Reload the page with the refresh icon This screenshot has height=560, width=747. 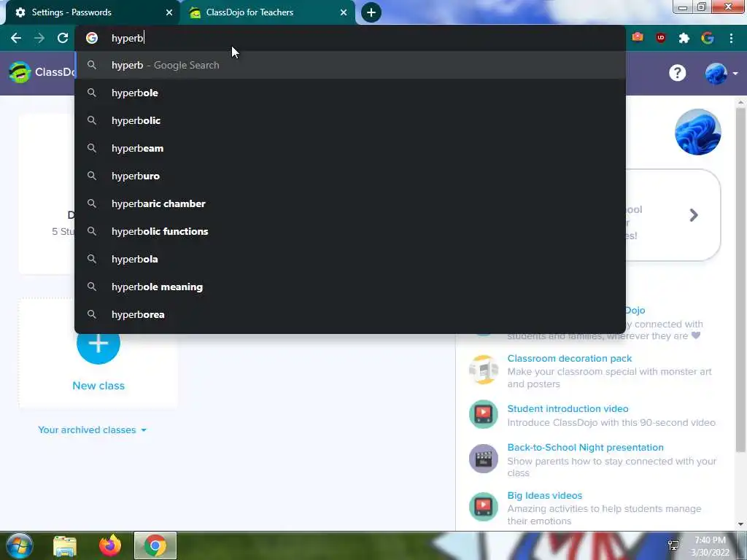pyautogui.click(x=63, y=38)
